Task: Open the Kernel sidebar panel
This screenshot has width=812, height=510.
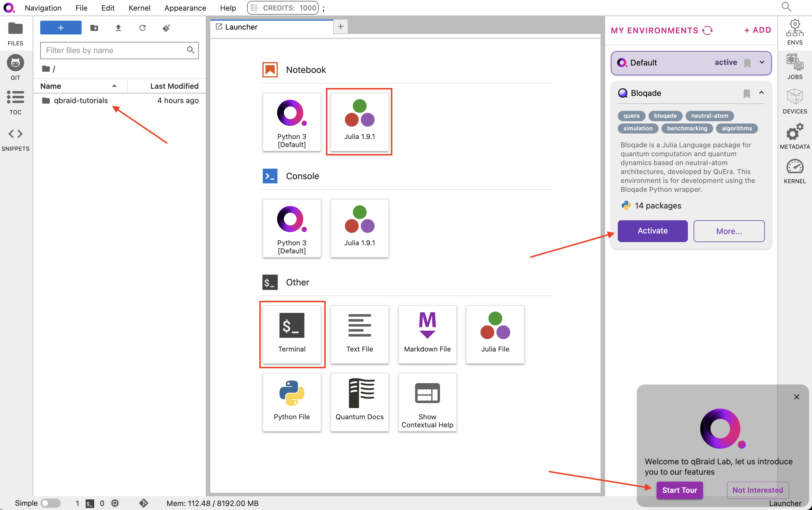Action: click(x=794, y=171)
